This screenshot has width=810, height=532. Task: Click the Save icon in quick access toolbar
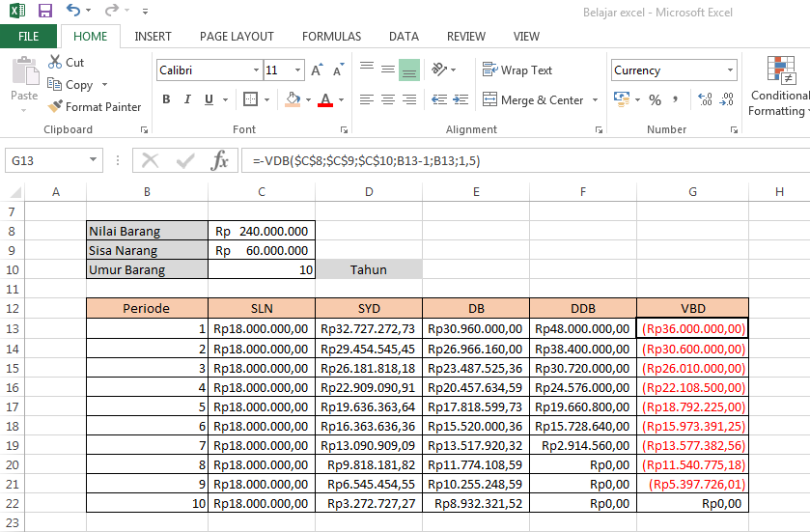45,11
